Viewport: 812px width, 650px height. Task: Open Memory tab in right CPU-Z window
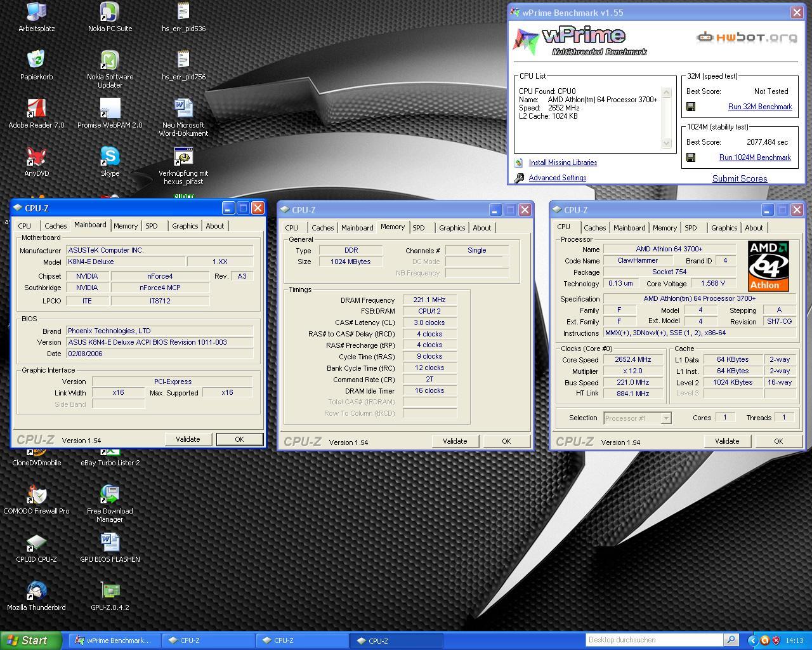665,228
